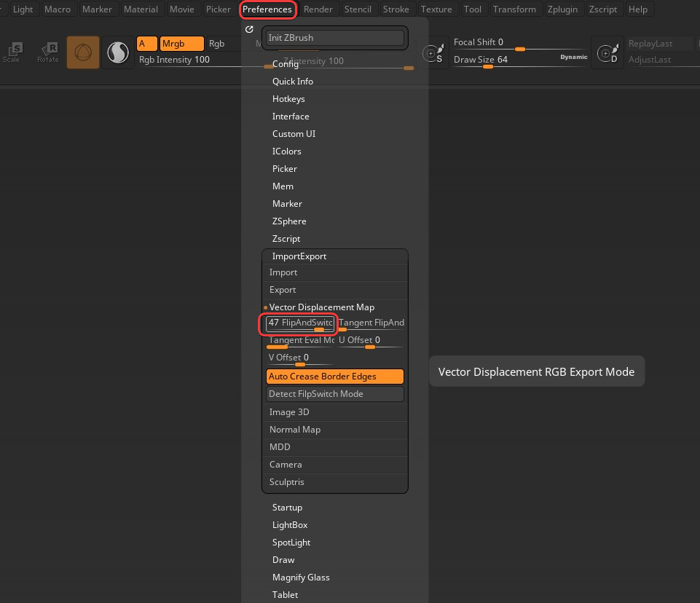Expand the LightBox section

coord(290,525)
